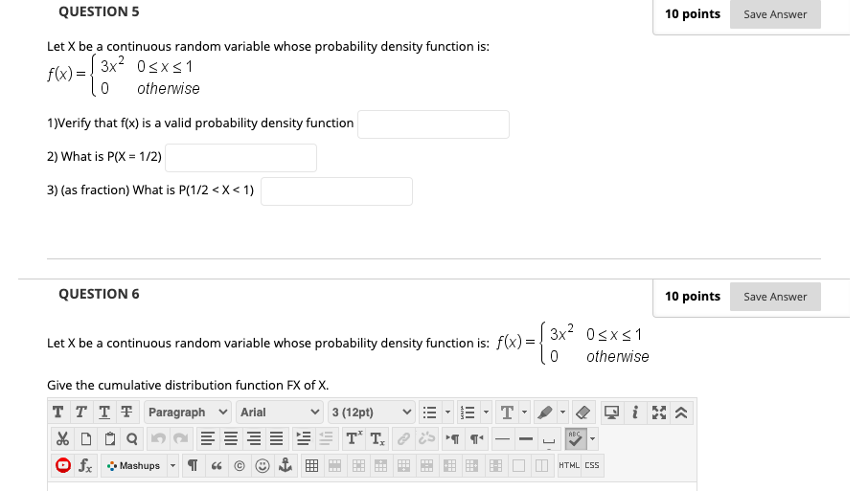Screen dimensions: 868x491
Task: Insert a block quote
Action: pyautogui.click(x=216, y=465)
